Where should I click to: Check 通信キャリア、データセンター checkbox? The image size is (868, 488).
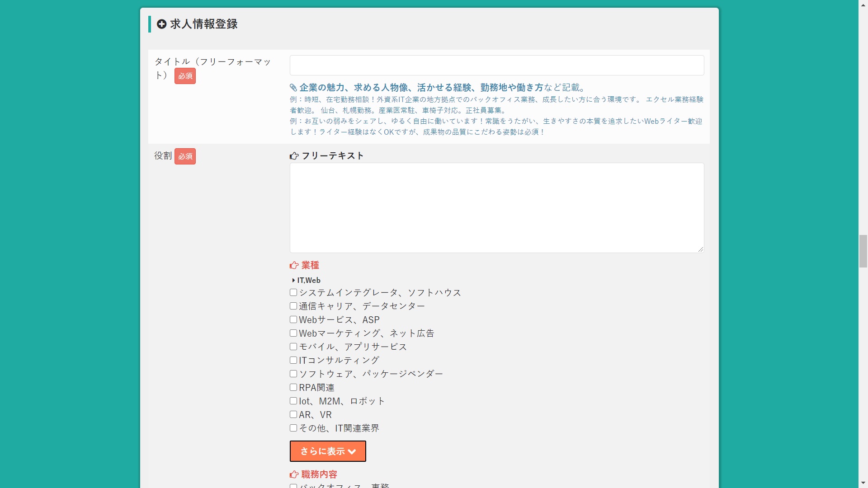point(293,306)
